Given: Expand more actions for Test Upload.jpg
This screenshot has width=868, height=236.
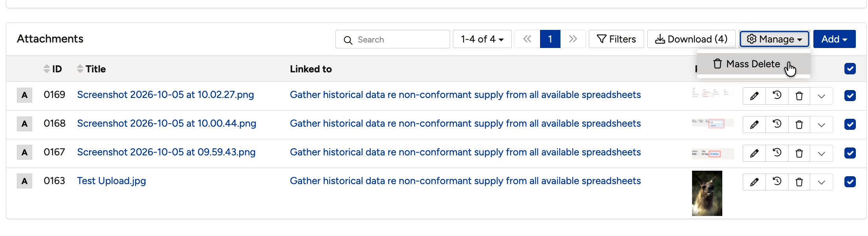Looking at the screenshot, I should 821,182.
